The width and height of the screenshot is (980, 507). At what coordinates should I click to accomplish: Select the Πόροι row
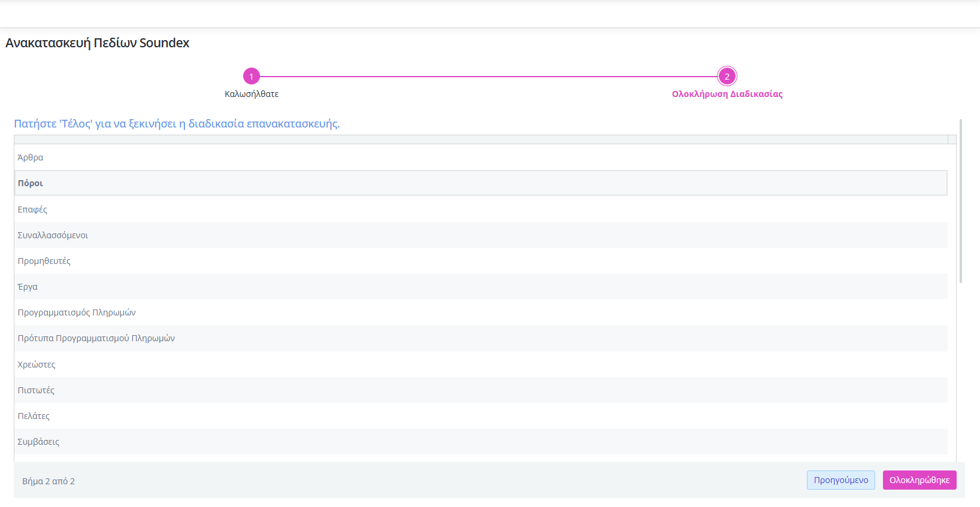point(481,183)
